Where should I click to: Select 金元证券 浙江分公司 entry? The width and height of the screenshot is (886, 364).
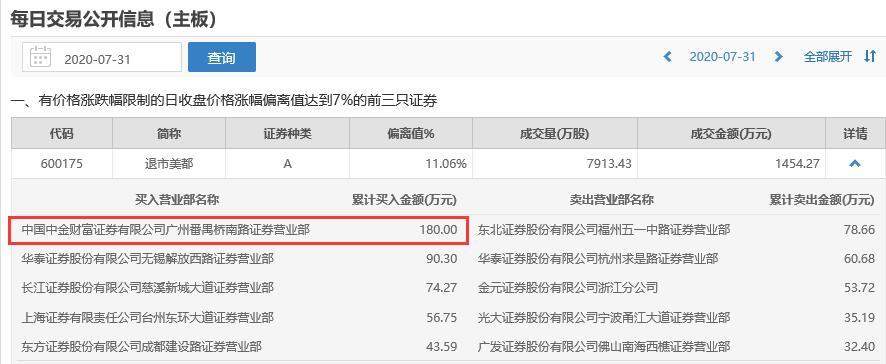[x=568, y=288]
